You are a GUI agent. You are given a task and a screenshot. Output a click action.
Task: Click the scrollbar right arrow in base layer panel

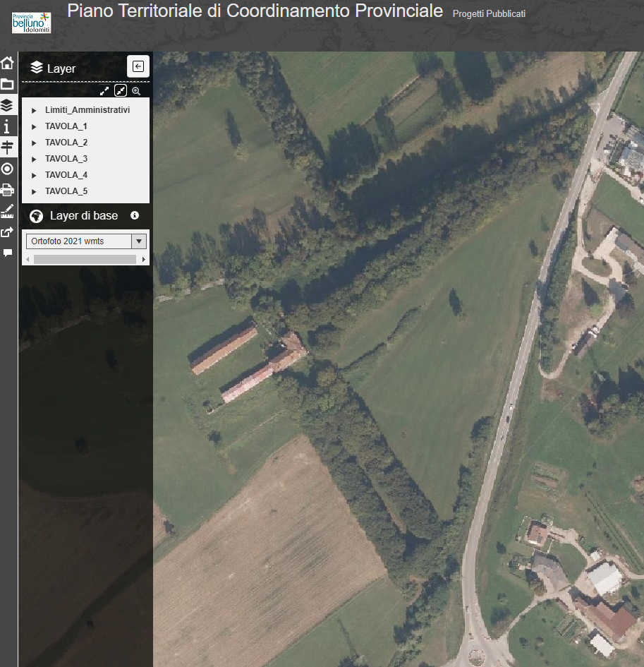click(144, 259)
